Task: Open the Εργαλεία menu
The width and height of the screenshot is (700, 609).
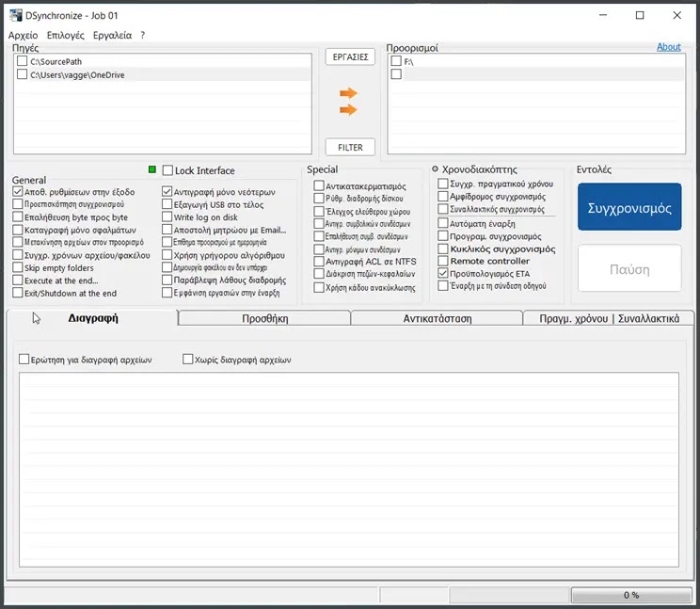Action: click(x=113, y=35)
